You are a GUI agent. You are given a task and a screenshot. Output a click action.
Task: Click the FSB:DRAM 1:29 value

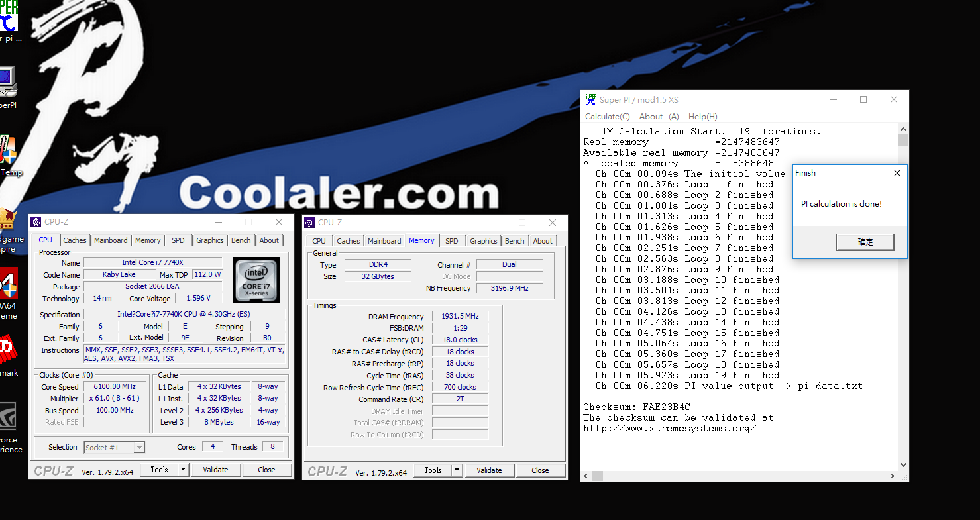point(460,328)
